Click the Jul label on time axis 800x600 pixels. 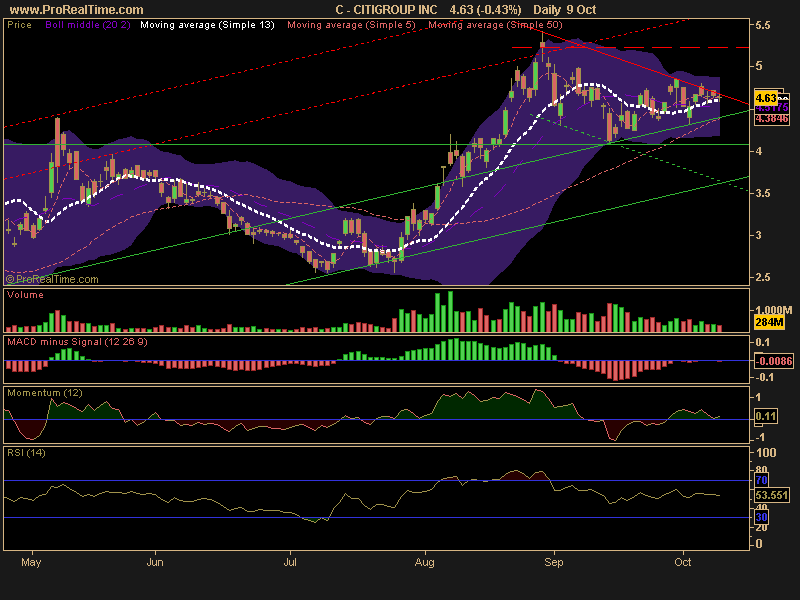tap(290, 562)
